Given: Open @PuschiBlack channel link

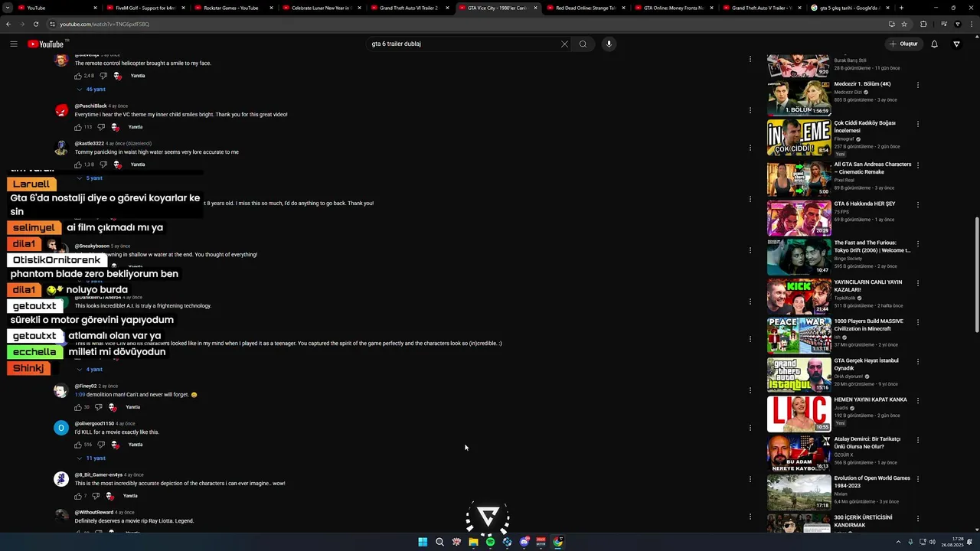Looking at the screenshot, I should click(x=90, y=106).
